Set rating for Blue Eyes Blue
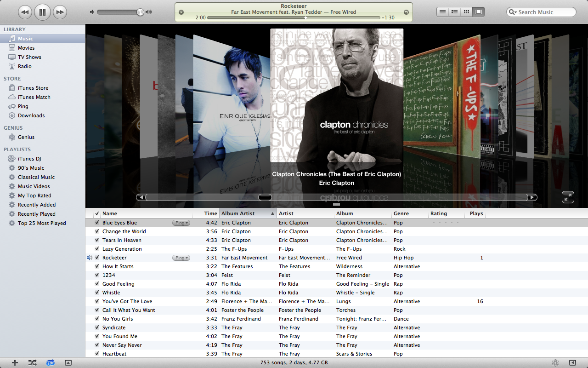This screenshot has height=368, width=588. click(446, 223)
